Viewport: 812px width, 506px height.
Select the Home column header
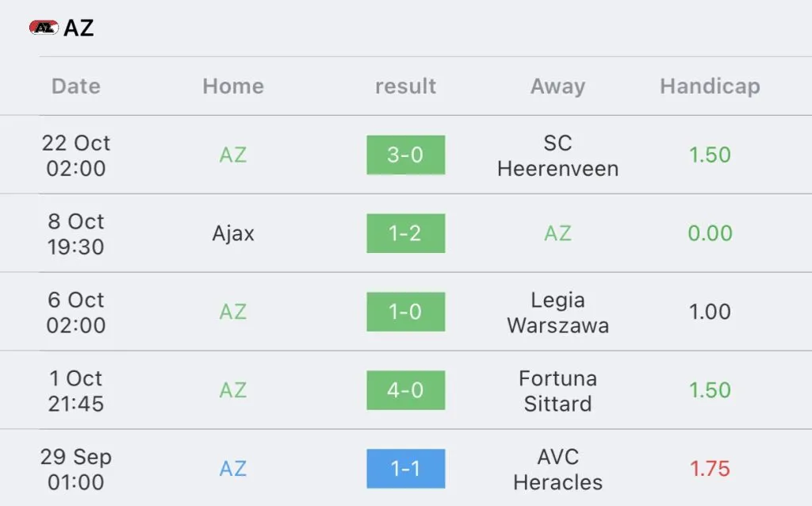point(233,86)
